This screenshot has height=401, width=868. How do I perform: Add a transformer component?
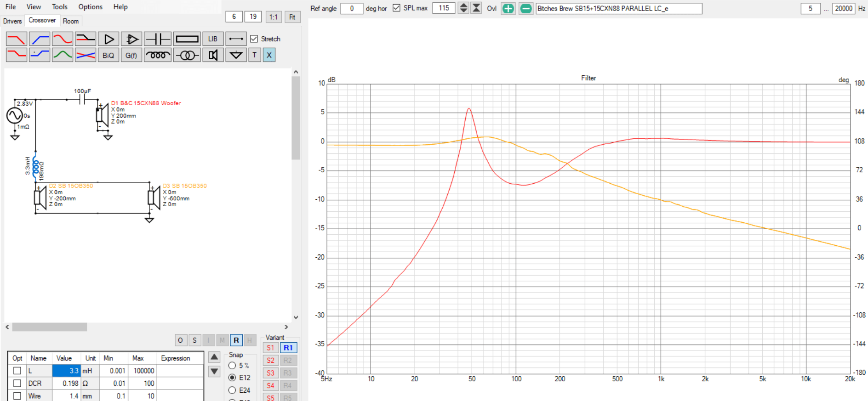pyautogui.click(x=187, y=55)
